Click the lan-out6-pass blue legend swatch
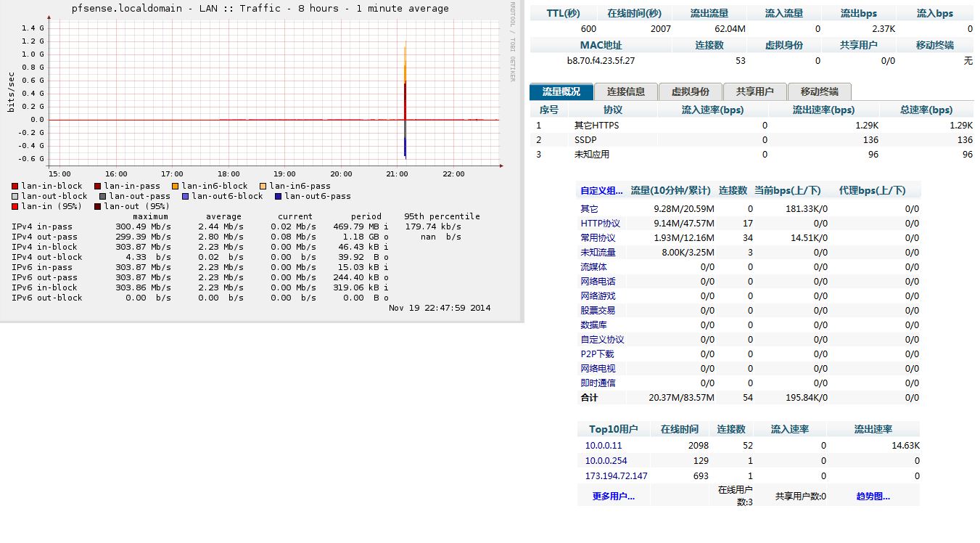This screenshot has width=980, height=543. [x=279, y=196]
